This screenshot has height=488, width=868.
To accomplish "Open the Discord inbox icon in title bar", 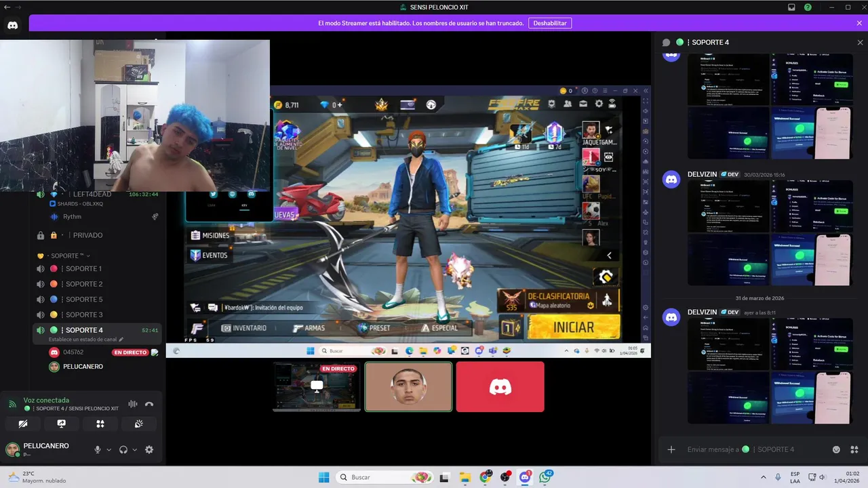I will point(791,7).
